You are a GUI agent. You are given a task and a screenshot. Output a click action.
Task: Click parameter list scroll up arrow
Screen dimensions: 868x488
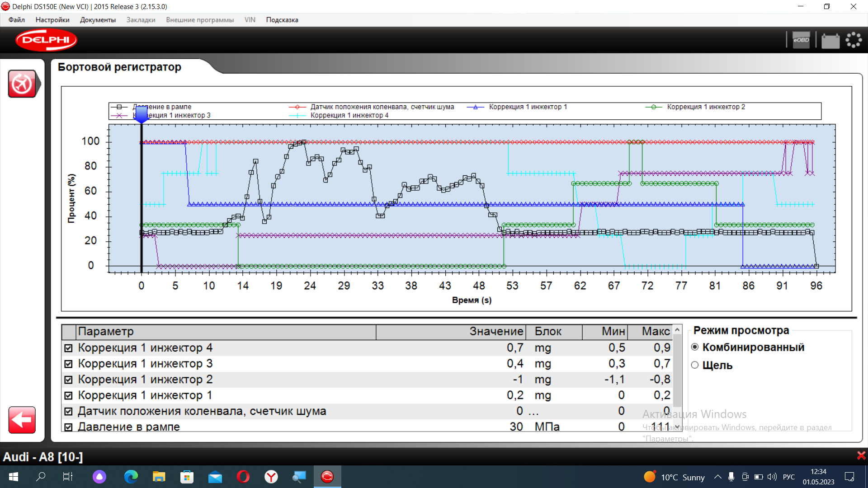(x=677, y=330)
